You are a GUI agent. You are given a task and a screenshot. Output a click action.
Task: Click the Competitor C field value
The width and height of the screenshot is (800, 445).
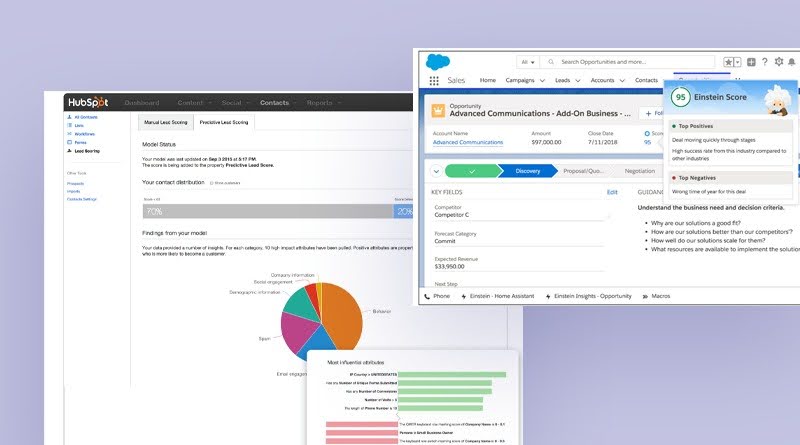[x=452, y=215]
